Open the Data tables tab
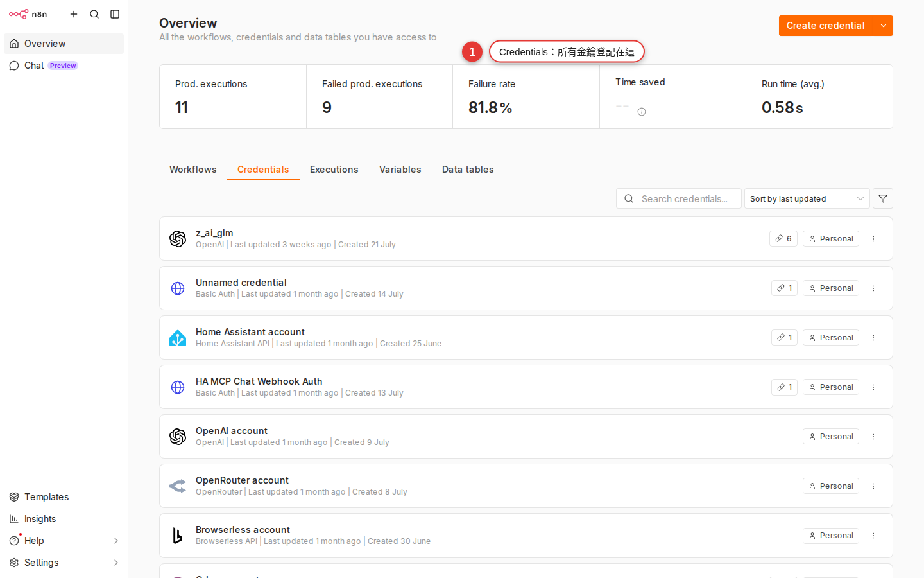924x578 pixels. click(x=468, y=170)
